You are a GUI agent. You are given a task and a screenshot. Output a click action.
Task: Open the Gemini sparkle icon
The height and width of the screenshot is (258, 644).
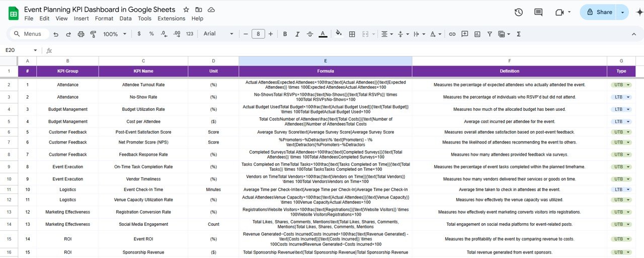(x=639, y=12)
